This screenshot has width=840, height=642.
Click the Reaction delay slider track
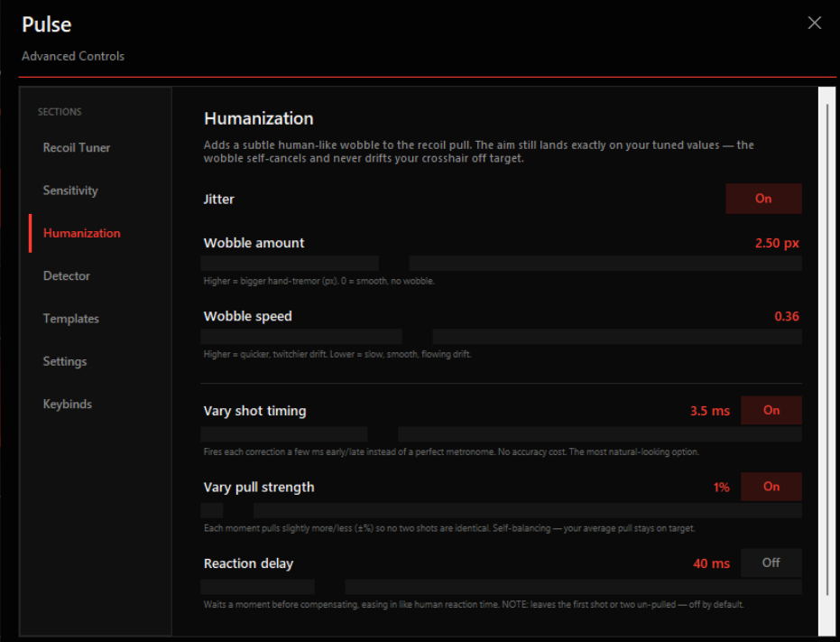point(502,586)
